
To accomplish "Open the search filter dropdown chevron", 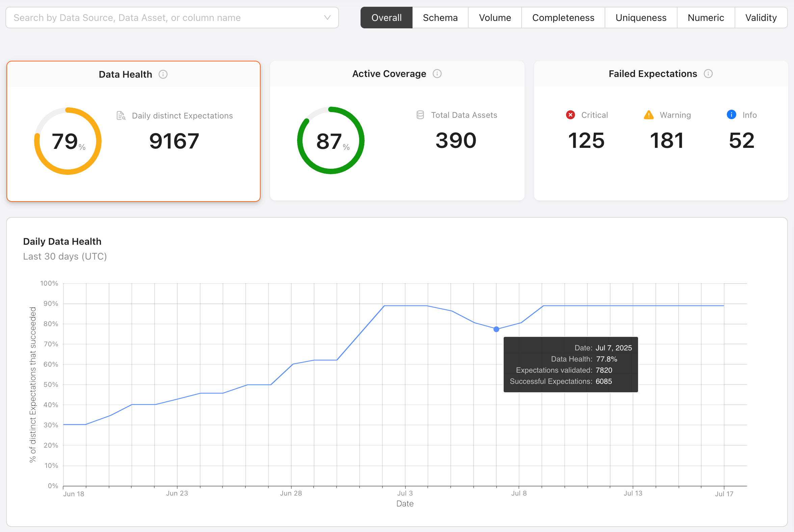I will pyautogui.click(x=327, y=17).
